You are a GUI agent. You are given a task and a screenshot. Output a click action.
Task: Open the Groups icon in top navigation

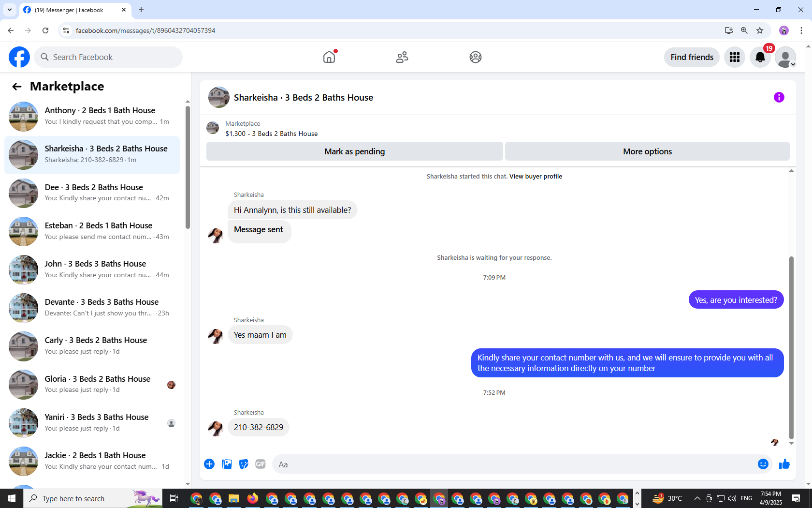476,57
